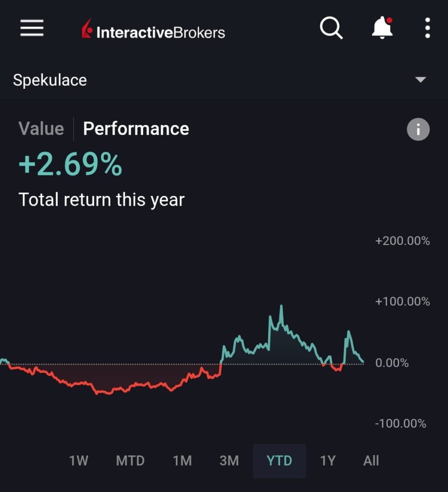The height and width of the screenshot is (492, 448).
Task: Open the hamburger navigation menu
Action: click(32, 28)
